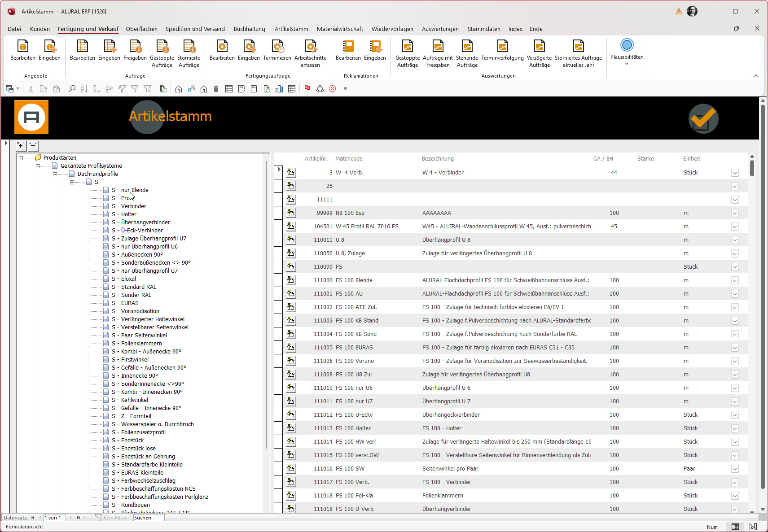Click the red flag toolbar icon
This screenshot has width=768, height=532.
pos(307,89)
